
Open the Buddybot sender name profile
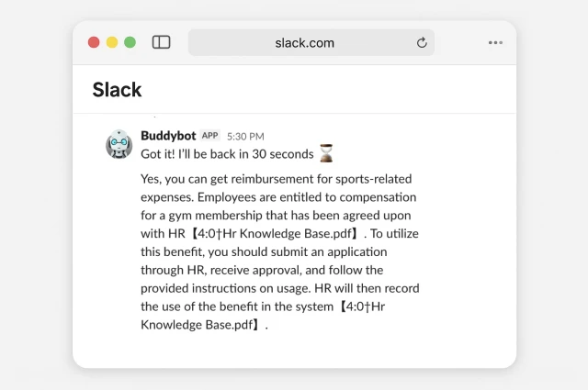click(x=168, y=136)
